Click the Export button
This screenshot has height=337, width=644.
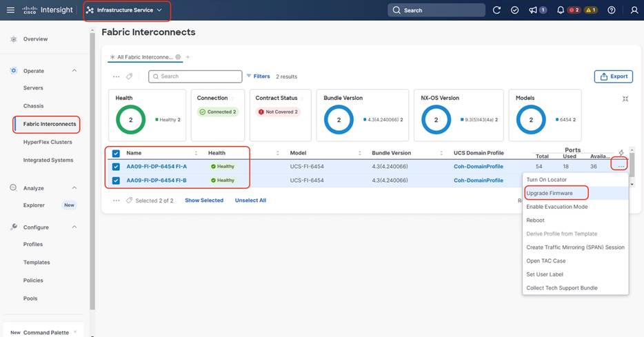pyautogui.click(x=614, y=76)
